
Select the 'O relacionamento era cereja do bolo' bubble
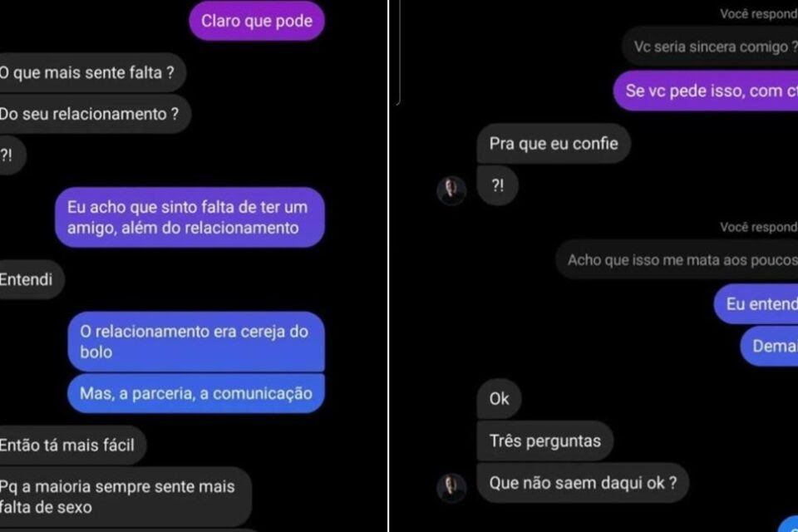pyautogui.click(x=196, y=342)
